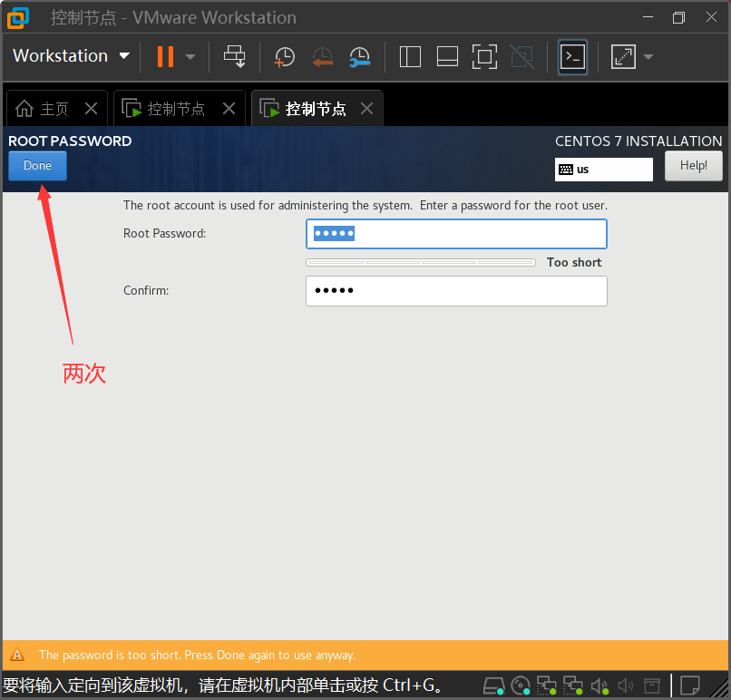Image resolution: width=731 pixels, height=700 pixels.
Task: Click the ROOT PASSWORD heading
Action: point(70,141)
